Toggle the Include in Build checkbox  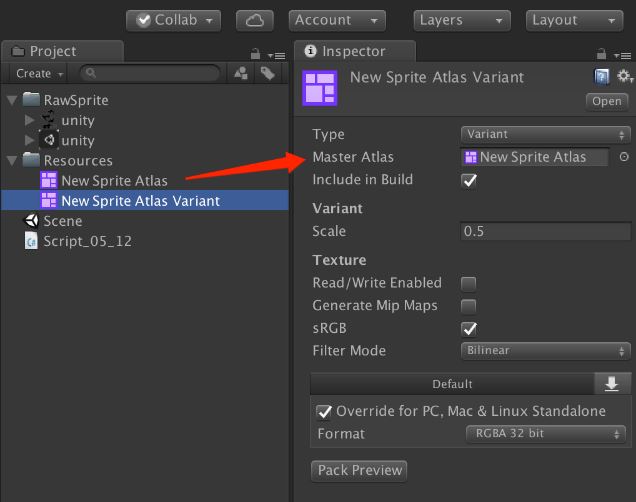point(468,180)
